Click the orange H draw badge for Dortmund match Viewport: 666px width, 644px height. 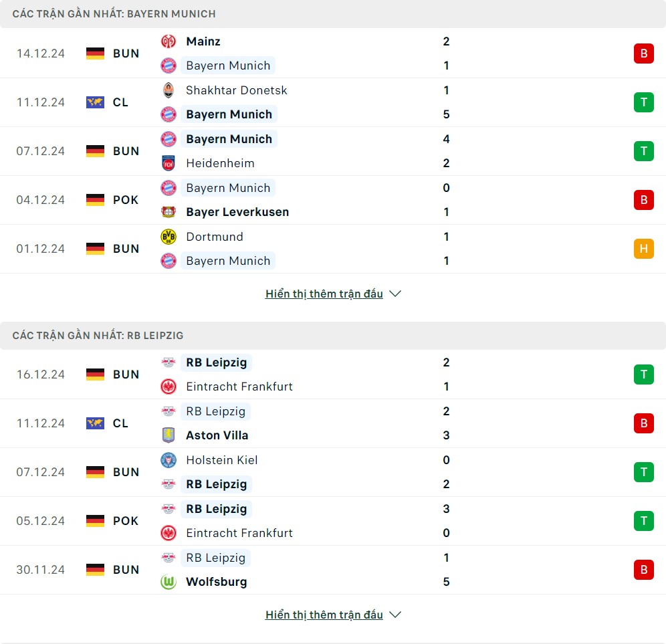[x=643, y=249]
